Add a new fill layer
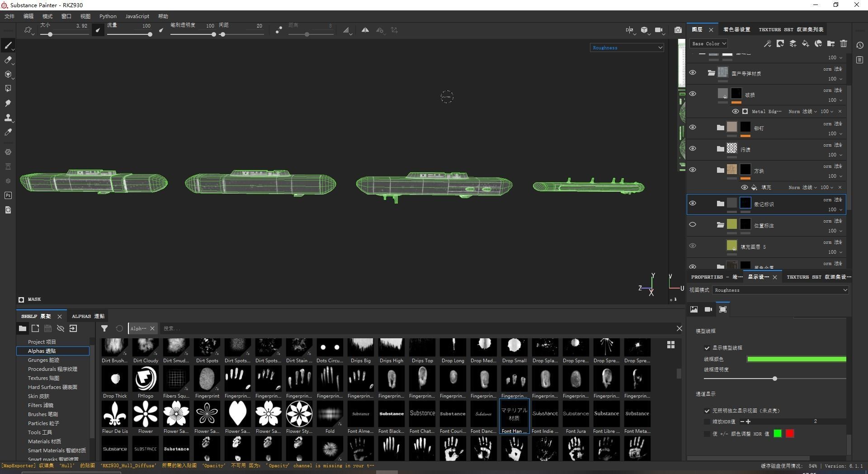Viewport: 868px width, 474px height. pos(805,44)
